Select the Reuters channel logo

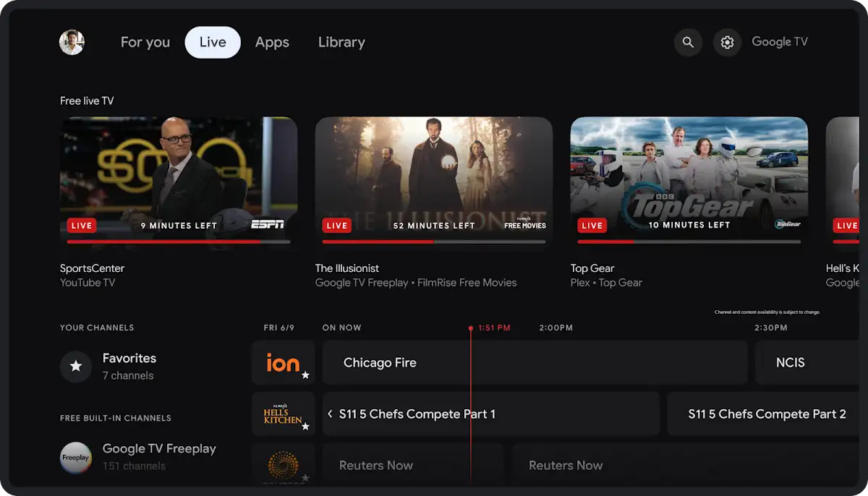[284, 465]
